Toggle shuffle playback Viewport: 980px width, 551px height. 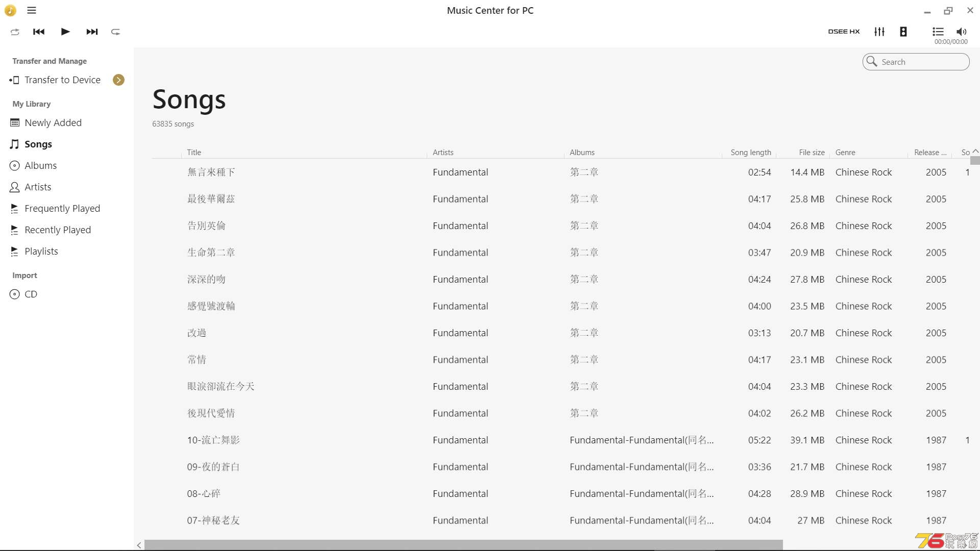[x=15, y=32]
